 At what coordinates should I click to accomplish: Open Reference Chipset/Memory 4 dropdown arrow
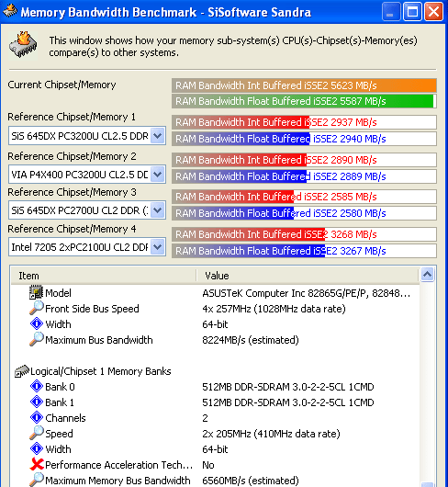point(158,247)
